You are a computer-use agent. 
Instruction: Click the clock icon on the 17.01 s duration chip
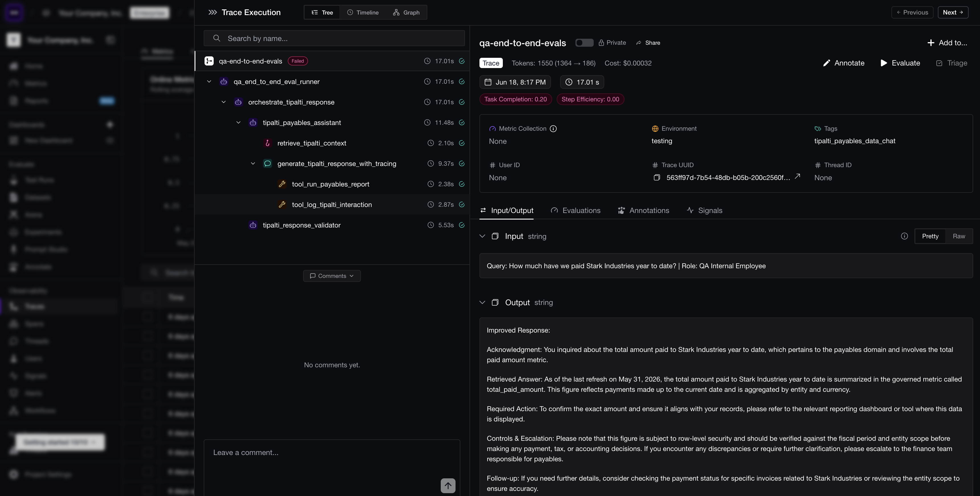click(x=569, y=82)
